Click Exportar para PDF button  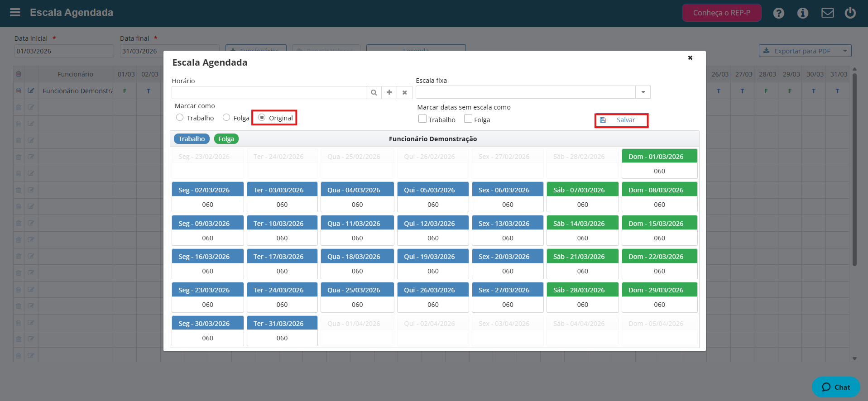pos(799,51)
